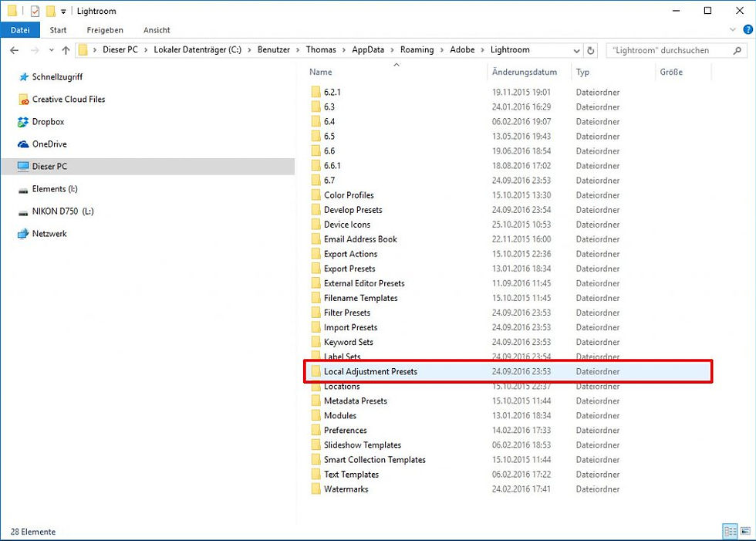Select the Device Icons folder icon
This screenshot has width=756, height=541.
coord(316,225)
